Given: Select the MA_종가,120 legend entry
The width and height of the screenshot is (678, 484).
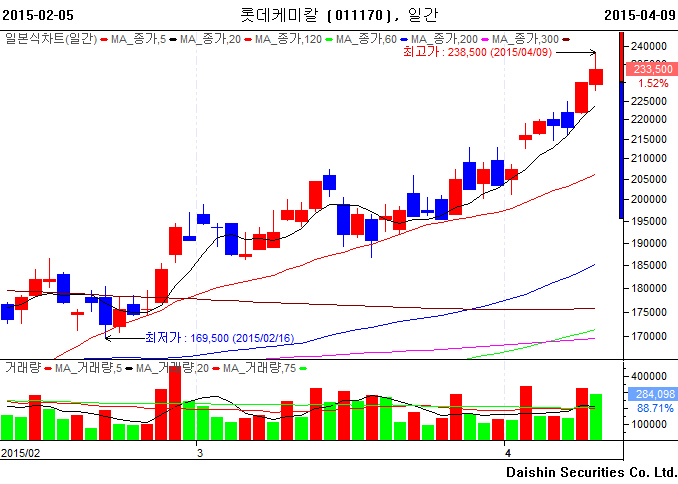Looking at the screenshot, I should [288, 39].
